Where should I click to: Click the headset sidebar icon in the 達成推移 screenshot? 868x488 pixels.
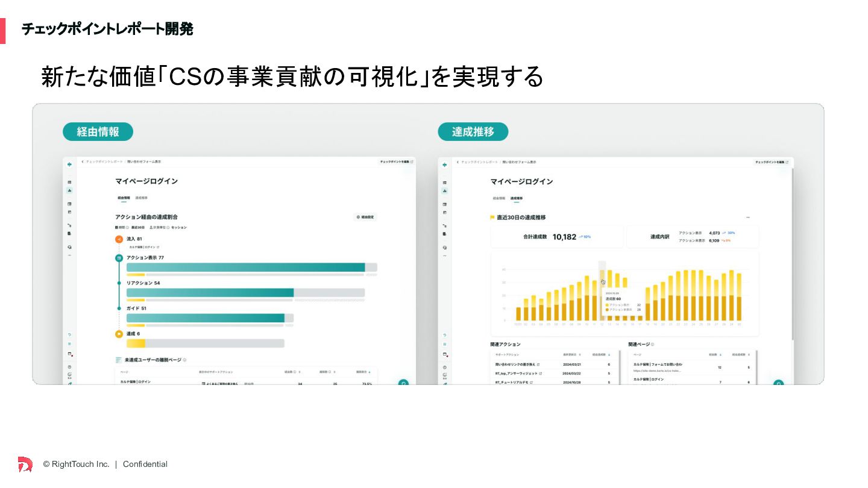pyautogui.click(x=444, y=248)
